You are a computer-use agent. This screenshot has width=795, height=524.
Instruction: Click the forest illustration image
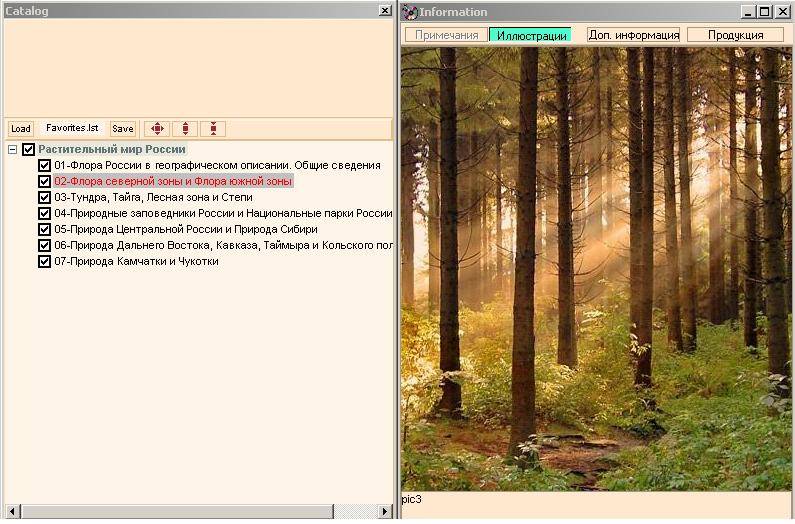[x=596, y=269]
